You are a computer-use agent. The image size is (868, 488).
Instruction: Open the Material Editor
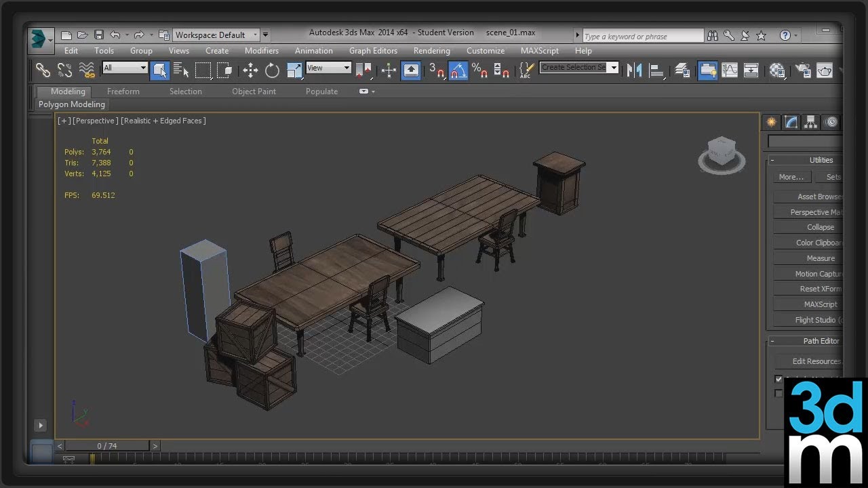(777, 70)
